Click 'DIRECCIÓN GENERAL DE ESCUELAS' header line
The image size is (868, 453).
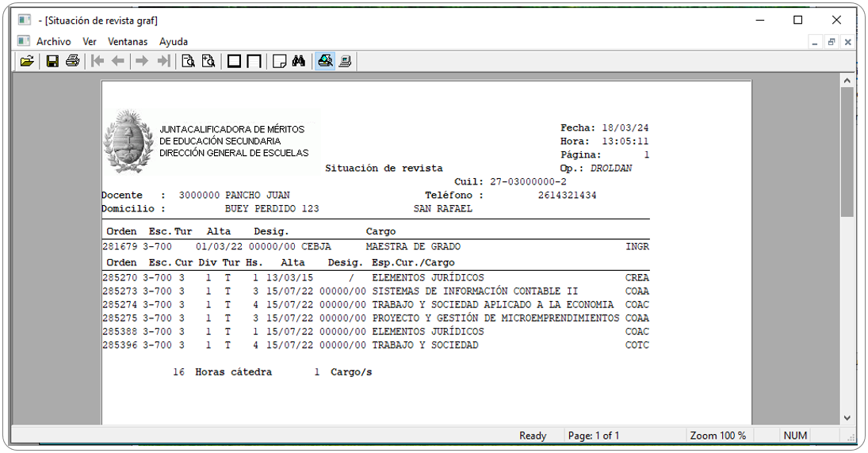(x=234, y=153)
